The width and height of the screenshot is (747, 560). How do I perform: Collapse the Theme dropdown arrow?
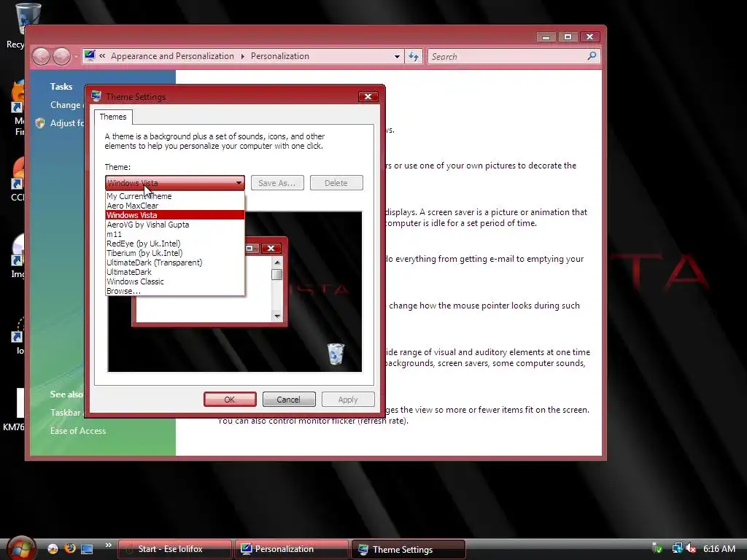(239, 183)
